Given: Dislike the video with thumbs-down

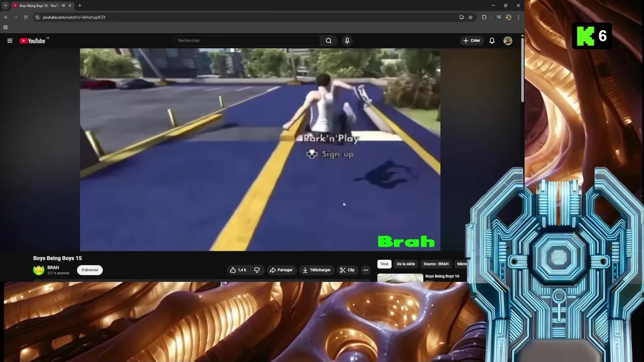Looking at the screenshot, I should pyautogui.click(x=257, y=270).
